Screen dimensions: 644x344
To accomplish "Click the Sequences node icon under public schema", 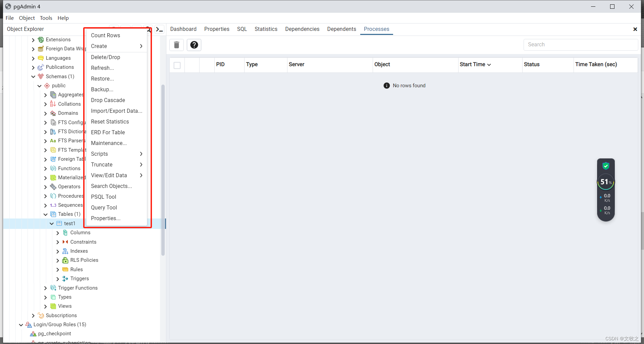I will pos(53,205).
